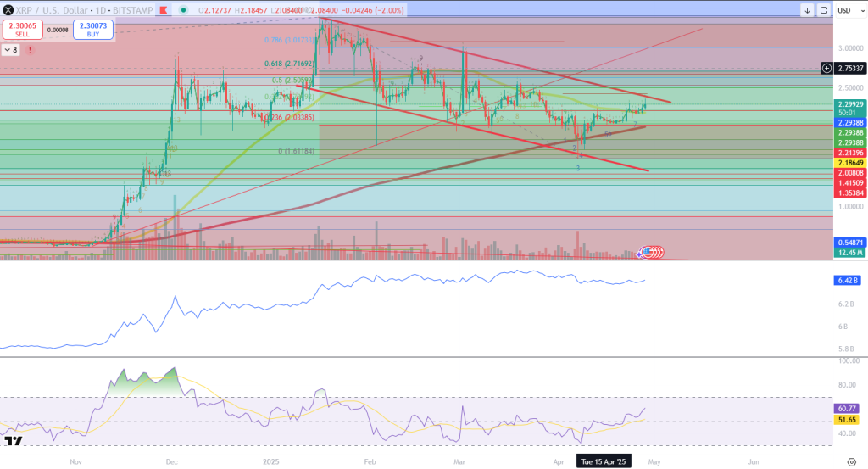The height and width of the screenshot is (469, 868).
Task: Click the square fullscreen-style chart icon
Action: 824,10
